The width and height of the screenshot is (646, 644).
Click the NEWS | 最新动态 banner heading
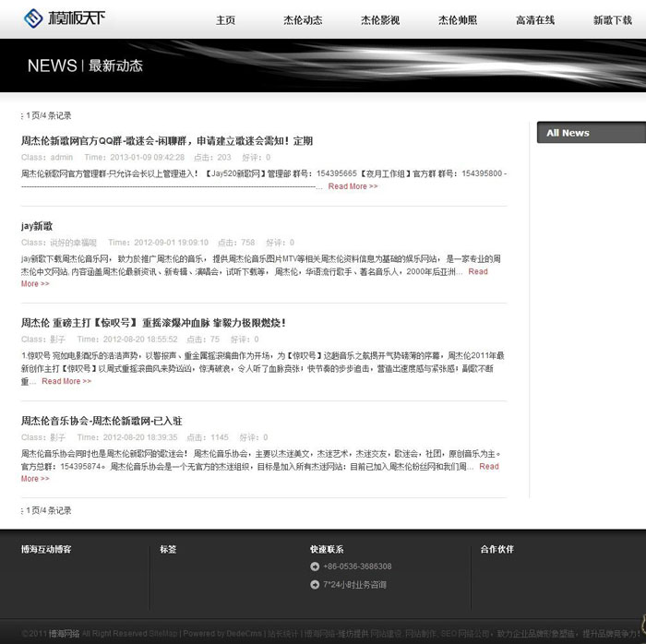tap(85, 66)
